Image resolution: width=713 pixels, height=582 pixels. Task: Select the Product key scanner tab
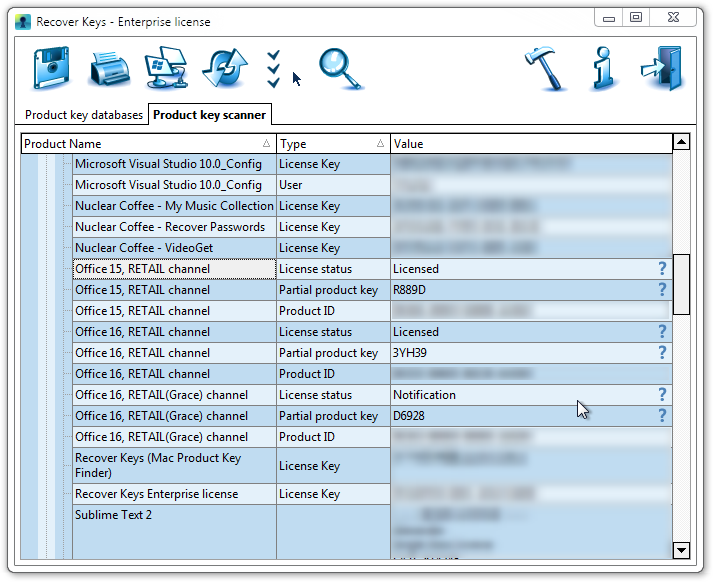[x=210, y=115]
